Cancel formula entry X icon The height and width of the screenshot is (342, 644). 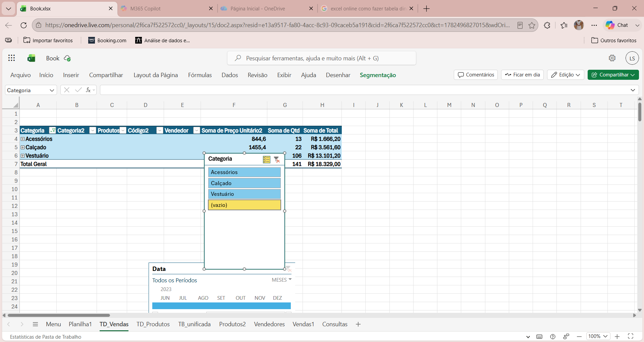coord(67,90)
